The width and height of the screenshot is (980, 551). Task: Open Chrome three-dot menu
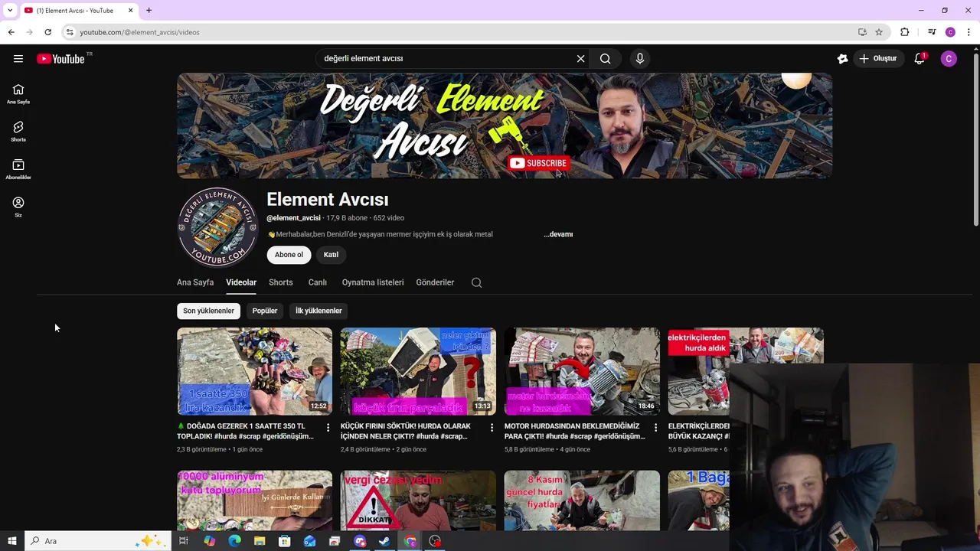(x=969, y=32)
